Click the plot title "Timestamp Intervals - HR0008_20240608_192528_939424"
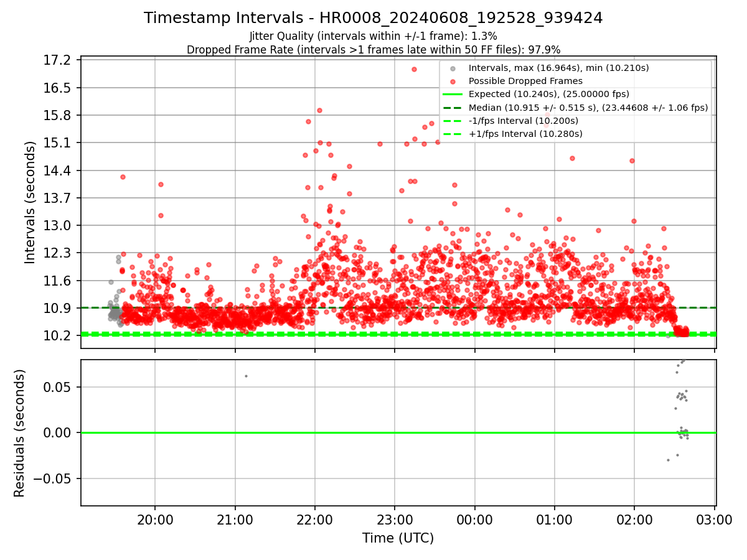The image size is (747, 560). [x=374, y=18]
